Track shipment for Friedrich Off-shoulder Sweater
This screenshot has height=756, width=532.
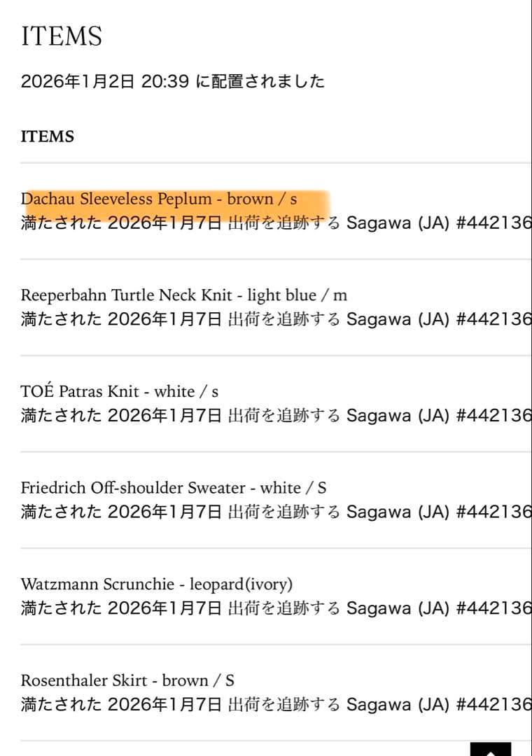(x=283, y=512)
